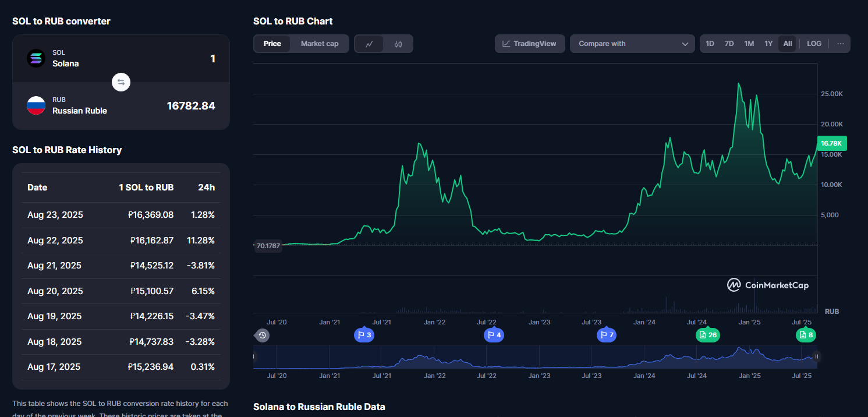Set chart range to 1D
The height and width of the screenshot is (417, 868).
pyautogui.click(x=710, y=44)
